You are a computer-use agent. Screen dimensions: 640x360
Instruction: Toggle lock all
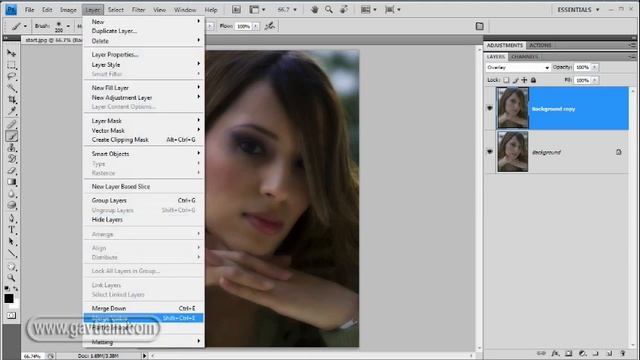533,80
